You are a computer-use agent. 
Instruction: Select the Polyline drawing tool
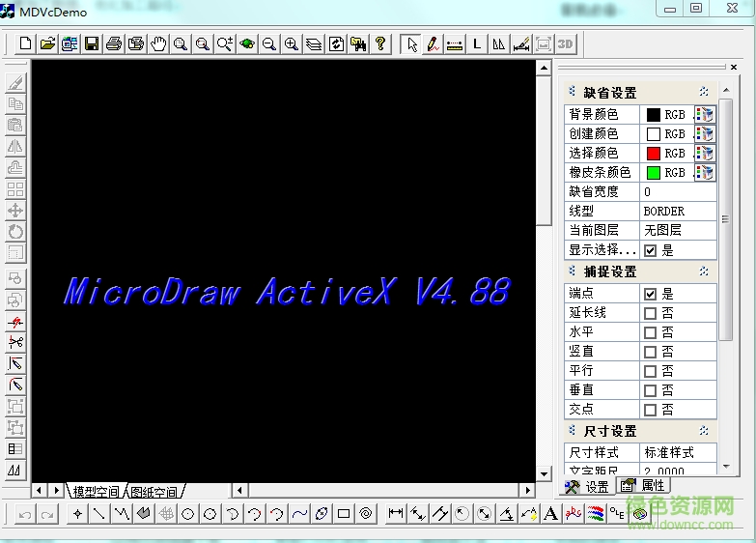click(122, 514)
